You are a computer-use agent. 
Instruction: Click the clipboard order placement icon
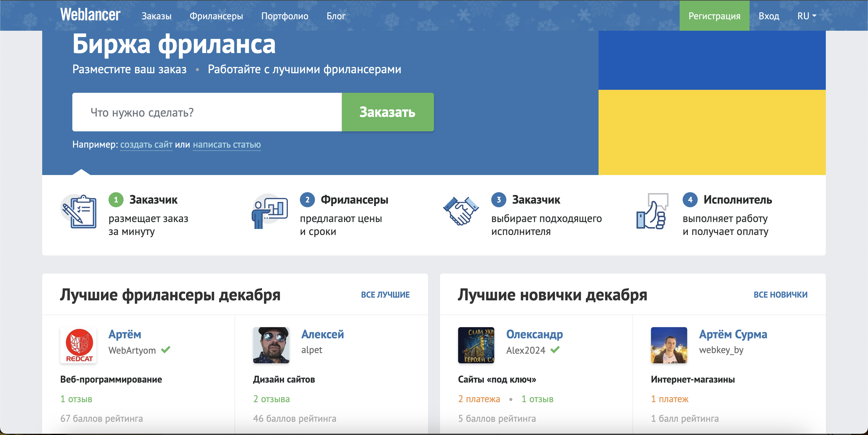80,211
